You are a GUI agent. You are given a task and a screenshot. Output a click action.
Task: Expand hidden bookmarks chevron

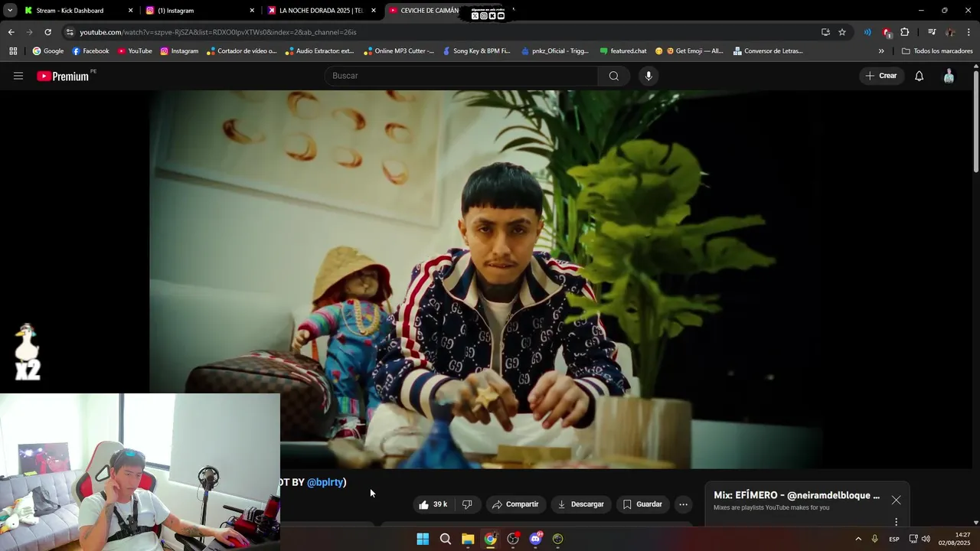[x=881, y=51]
